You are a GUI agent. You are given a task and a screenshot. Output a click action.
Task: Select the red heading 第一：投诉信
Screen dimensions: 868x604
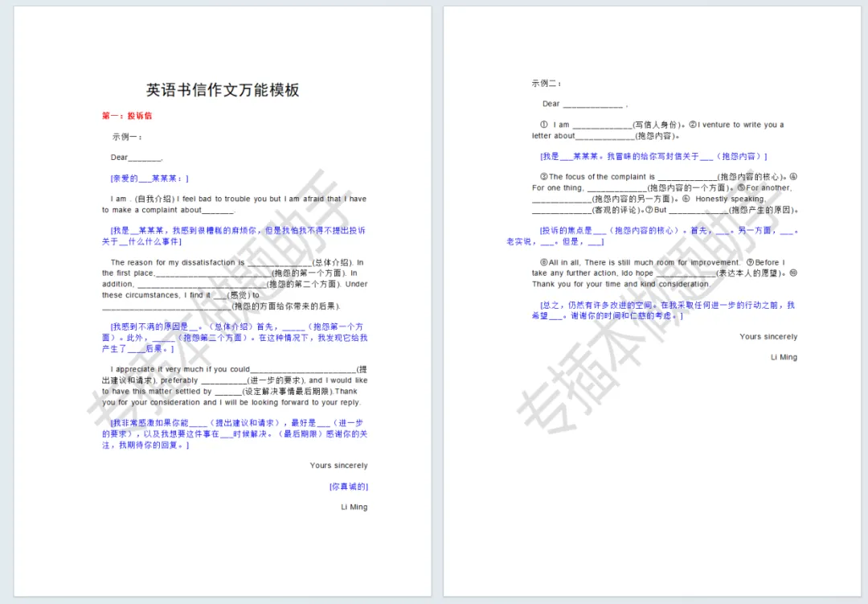(x=127, y=116)
